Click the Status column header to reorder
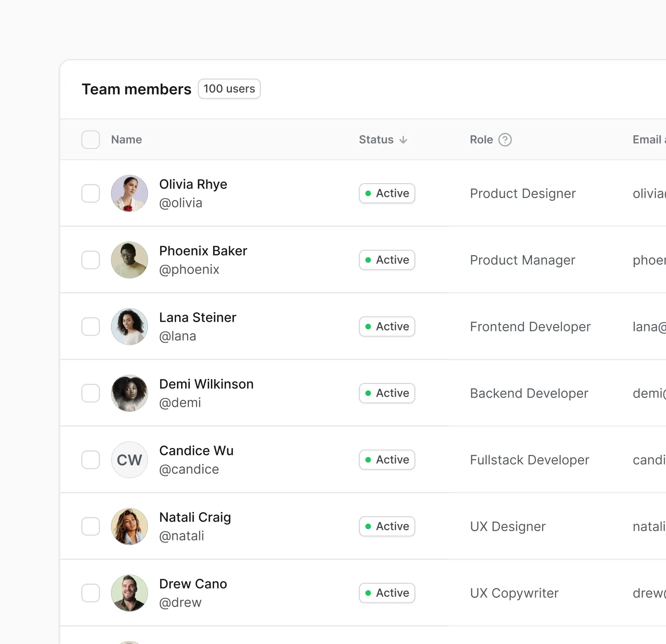The height and width of the screenshot is (644, 666). [x=375, y=139]
